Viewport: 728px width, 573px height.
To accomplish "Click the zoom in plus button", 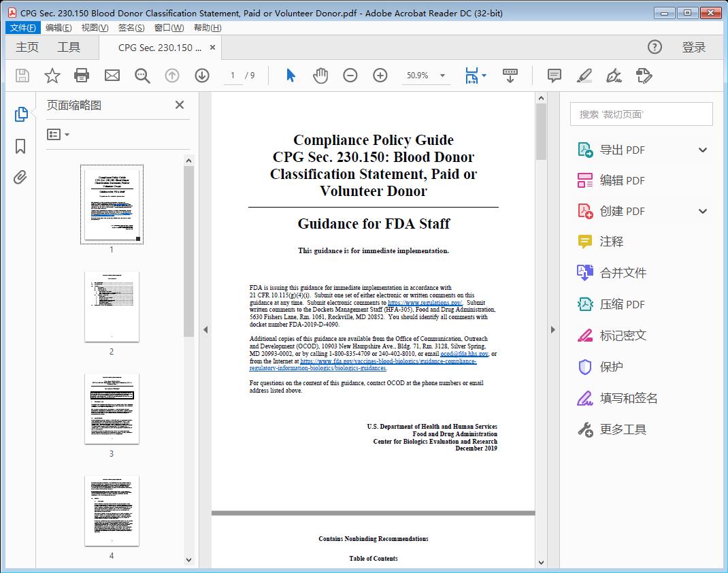I will pos(380,76).
